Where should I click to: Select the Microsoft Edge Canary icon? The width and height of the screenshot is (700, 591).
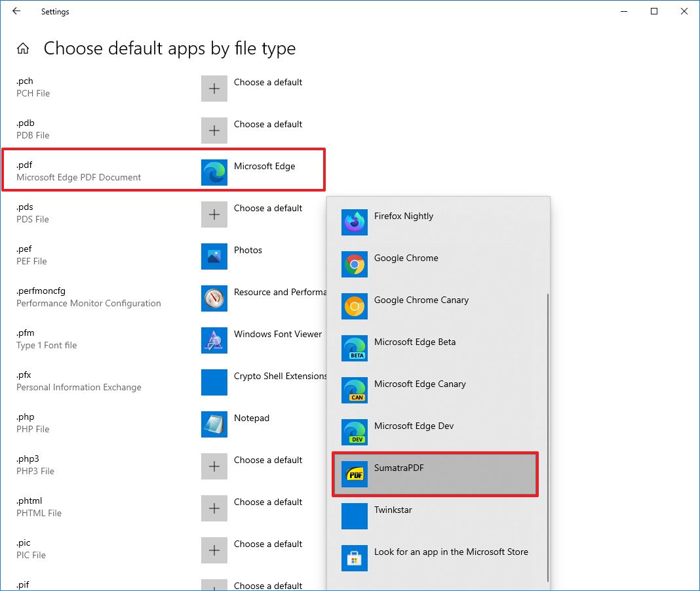[355, 390]
